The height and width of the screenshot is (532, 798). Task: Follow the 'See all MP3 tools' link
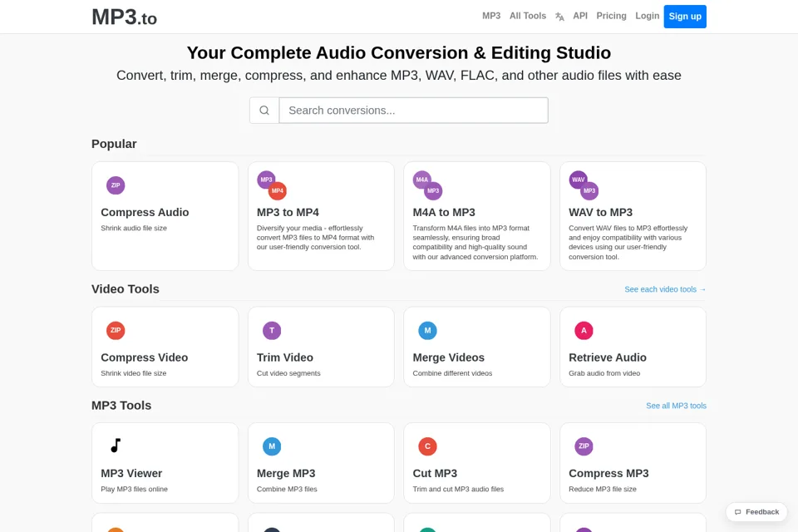[677, 406]
